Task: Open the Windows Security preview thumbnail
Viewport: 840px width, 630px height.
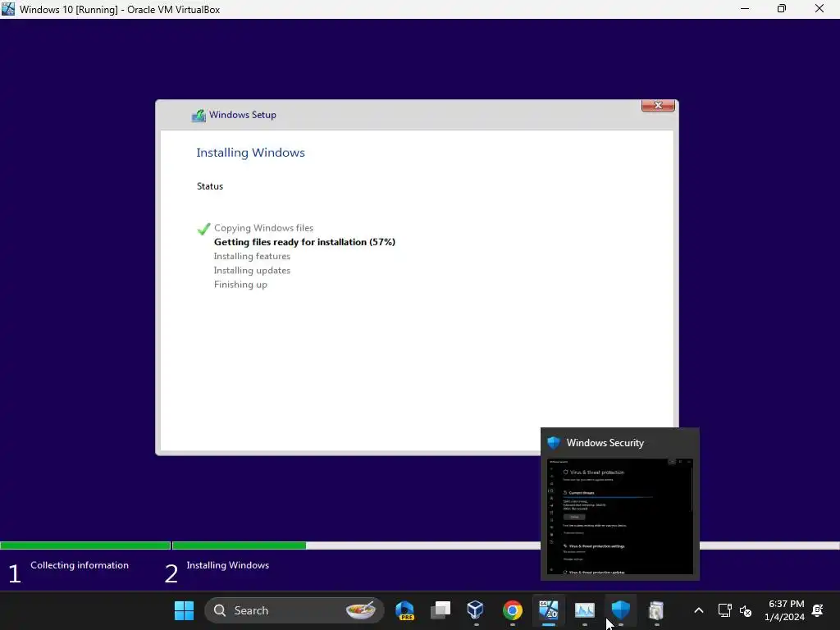Action: click(x=620, y=517)
